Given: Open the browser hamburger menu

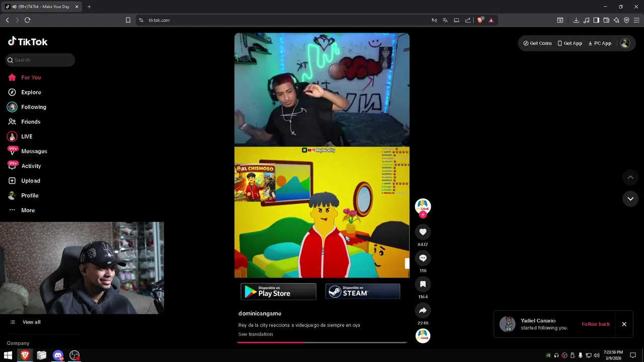Looking at the screenshot, I should 636,20.
